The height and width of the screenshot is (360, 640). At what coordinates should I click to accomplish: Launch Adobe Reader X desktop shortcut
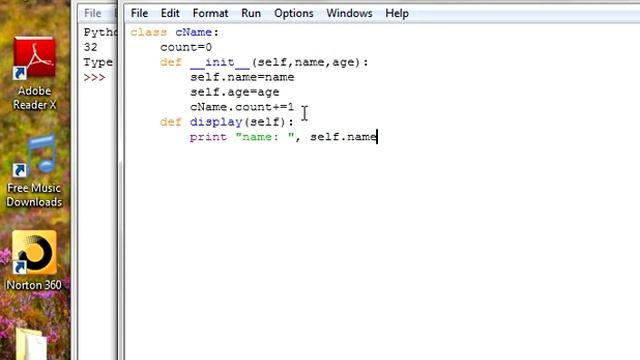34,73
